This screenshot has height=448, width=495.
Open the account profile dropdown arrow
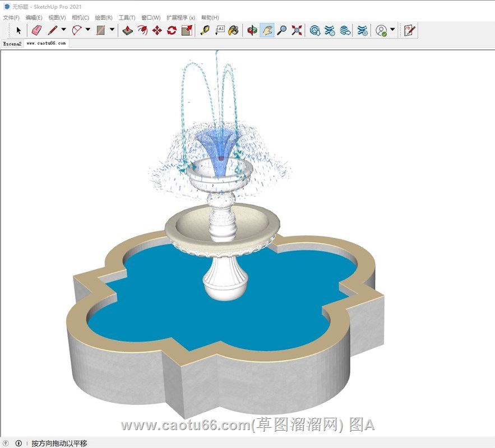point(392,30)
